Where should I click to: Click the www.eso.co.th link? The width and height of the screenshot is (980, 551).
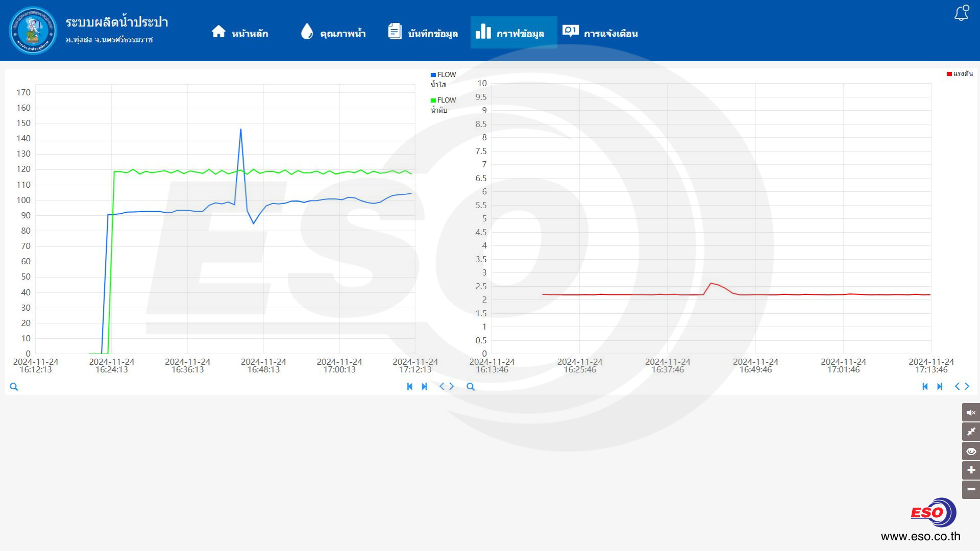point(920,536)
